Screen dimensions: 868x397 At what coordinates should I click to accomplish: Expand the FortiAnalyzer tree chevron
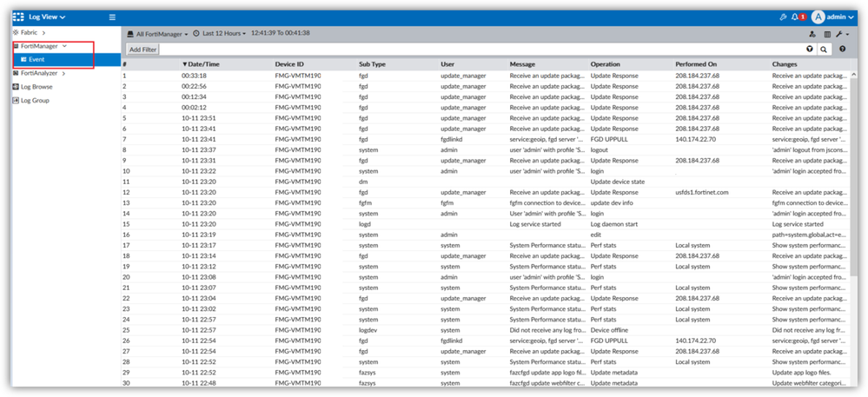(63, 73)
